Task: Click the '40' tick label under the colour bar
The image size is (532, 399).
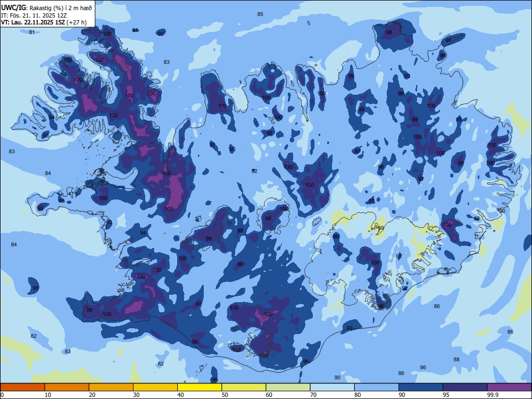Action: [181, 395]
